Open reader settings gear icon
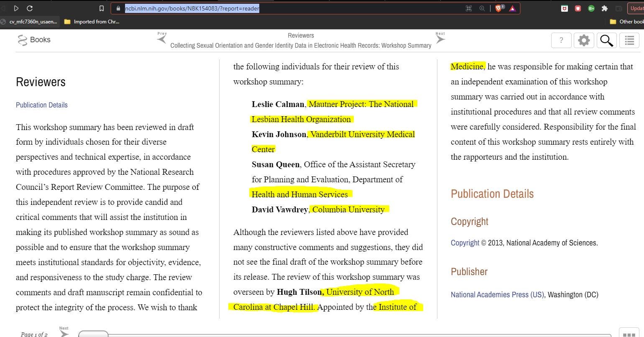The width and height of the screenshot is (644, 337). (x=584, y=40)
